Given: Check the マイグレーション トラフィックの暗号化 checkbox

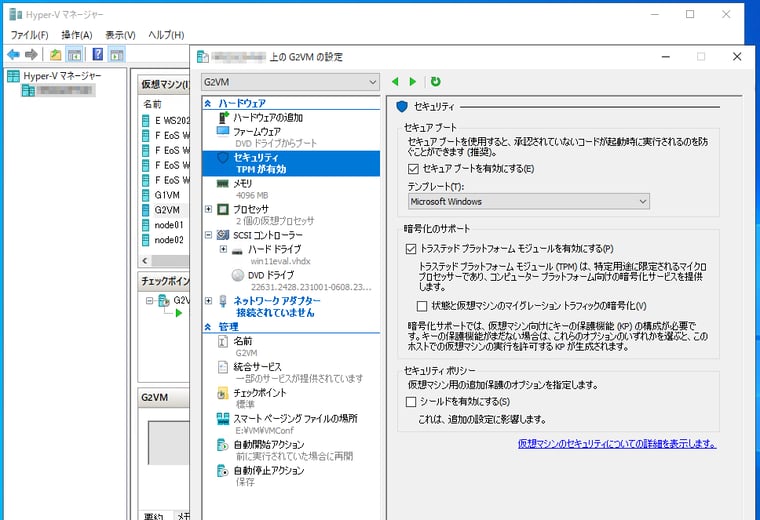Looking at the screenshot, I should 422,306.
